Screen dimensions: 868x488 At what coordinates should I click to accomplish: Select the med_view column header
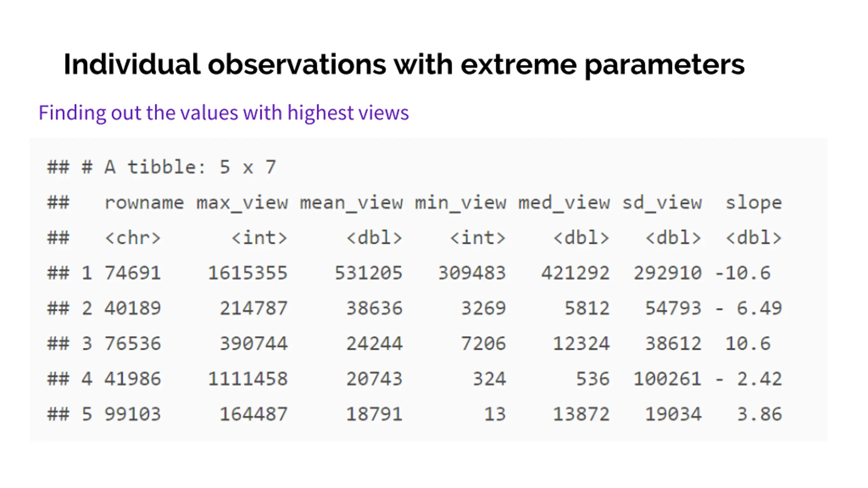click(564, 203)
